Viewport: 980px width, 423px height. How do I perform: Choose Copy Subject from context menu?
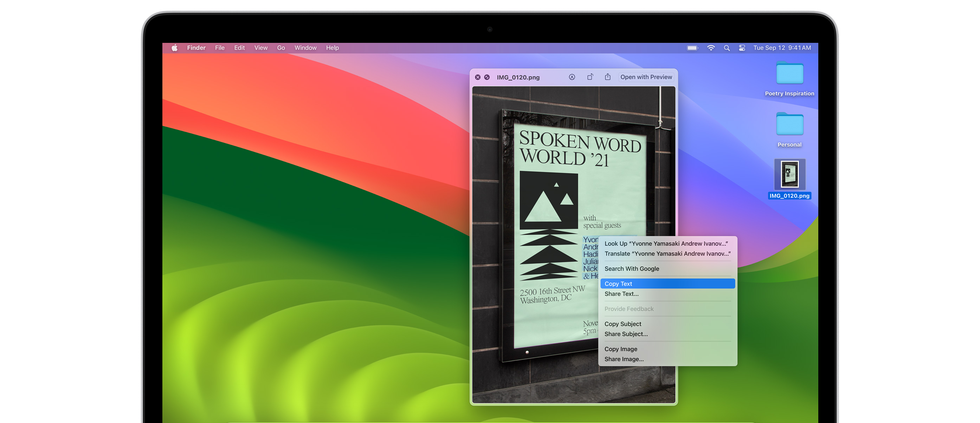[x=623, y=324]
